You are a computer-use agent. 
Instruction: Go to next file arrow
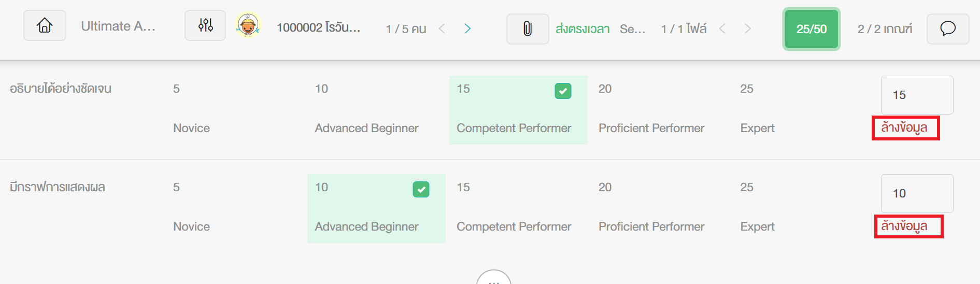tap(747, 29)
